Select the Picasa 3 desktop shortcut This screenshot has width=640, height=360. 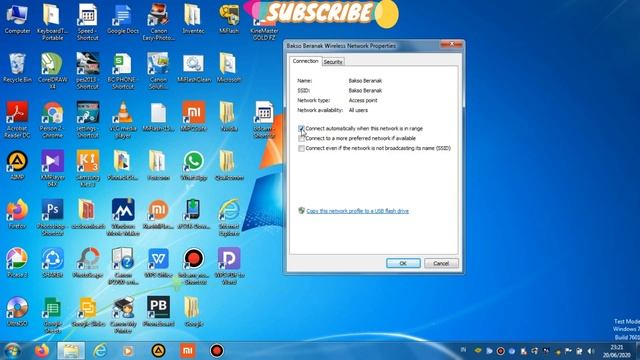[17, 263]
